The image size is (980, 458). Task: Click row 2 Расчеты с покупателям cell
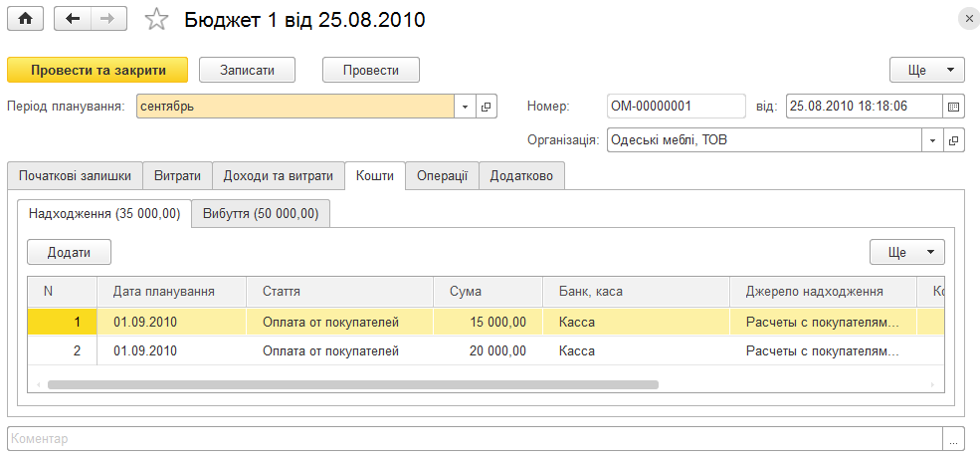(823, 351)
